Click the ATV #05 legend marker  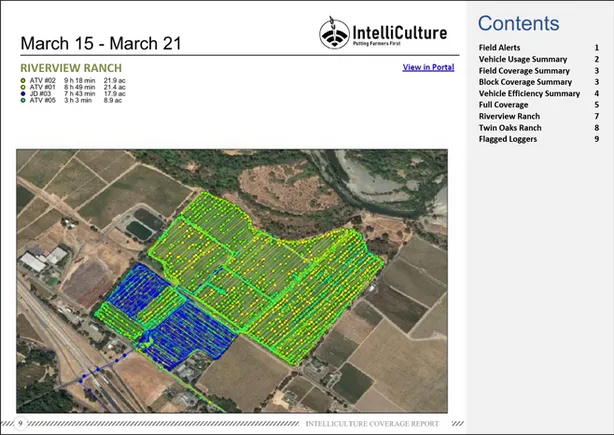23,101
